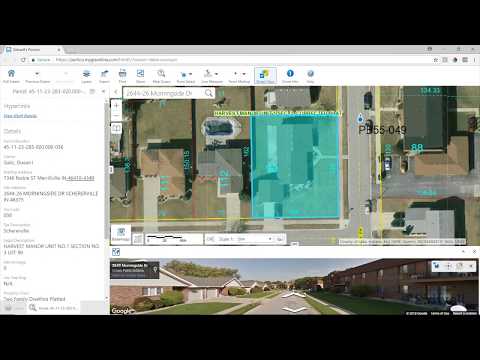Expand the Point Select dropdown arrow

tap(190, 74)
